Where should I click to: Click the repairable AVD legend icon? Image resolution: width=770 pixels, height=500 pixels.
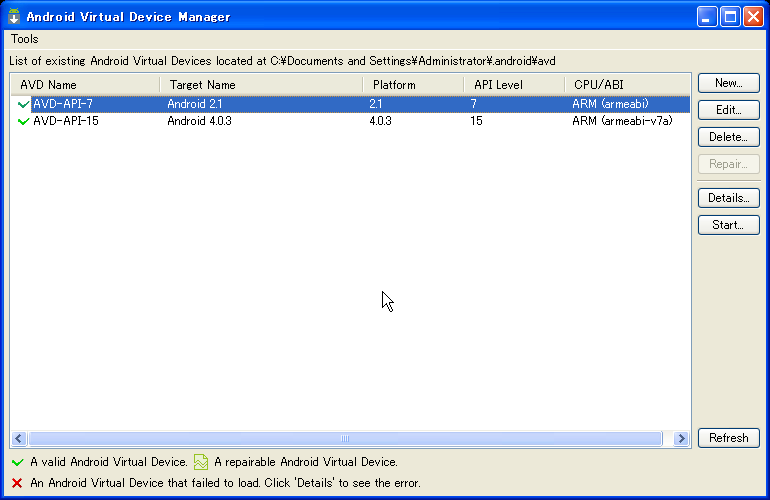(201, 462)
